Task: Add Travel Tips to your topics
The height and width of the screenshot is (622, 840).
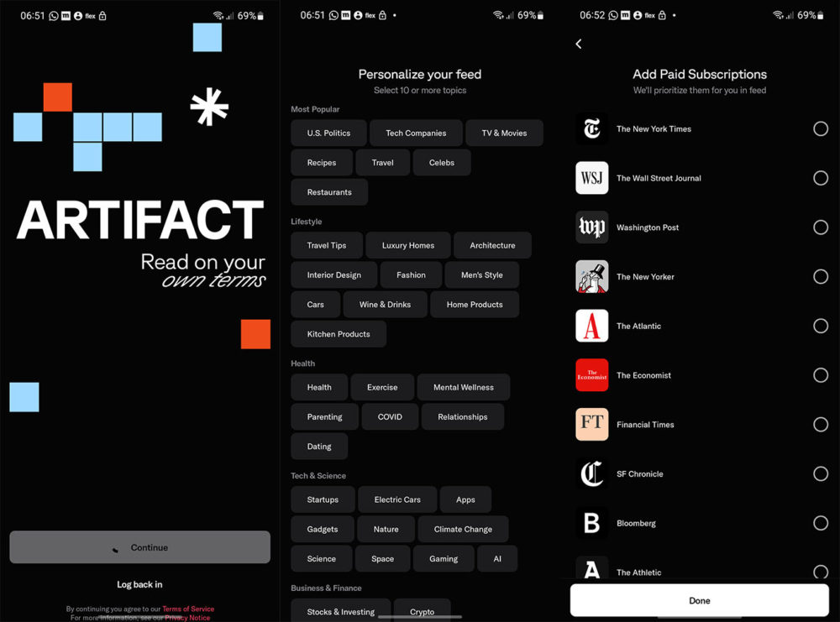Action: [x=326, y=246]
